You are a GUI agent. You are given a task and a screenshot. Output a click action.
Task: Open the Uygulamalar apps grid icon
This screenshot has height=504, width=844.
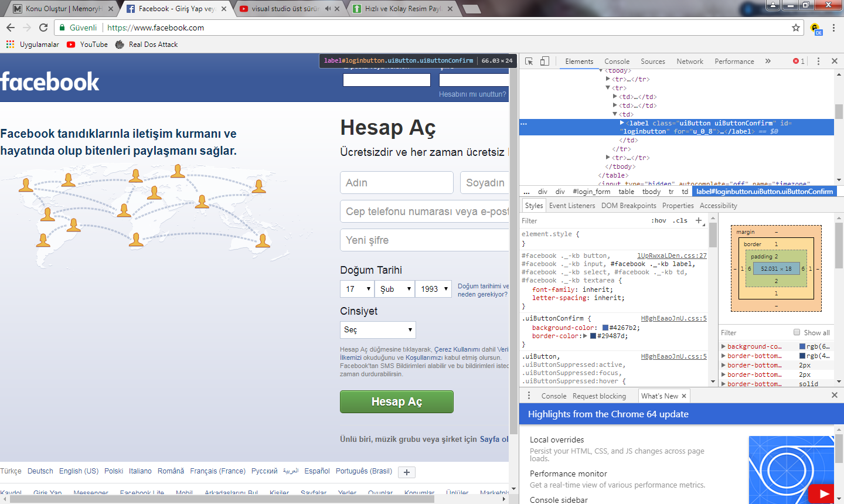10,45
